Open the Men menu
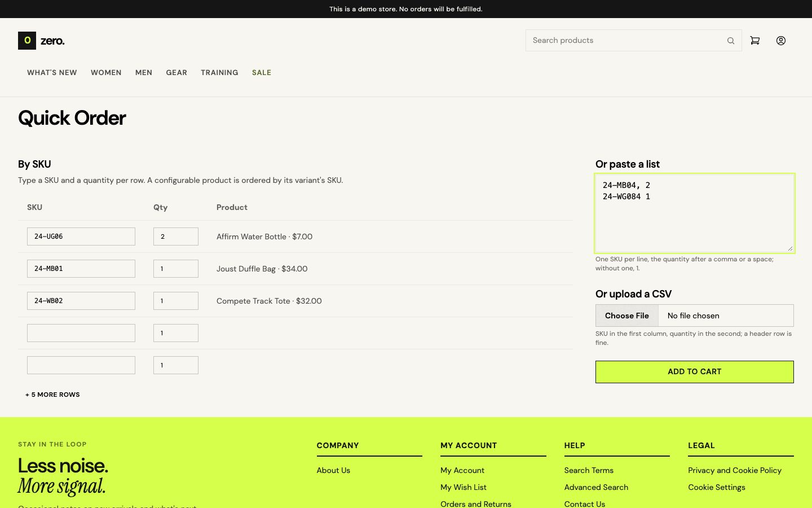 pyautogui.click(x=144, y=73)
